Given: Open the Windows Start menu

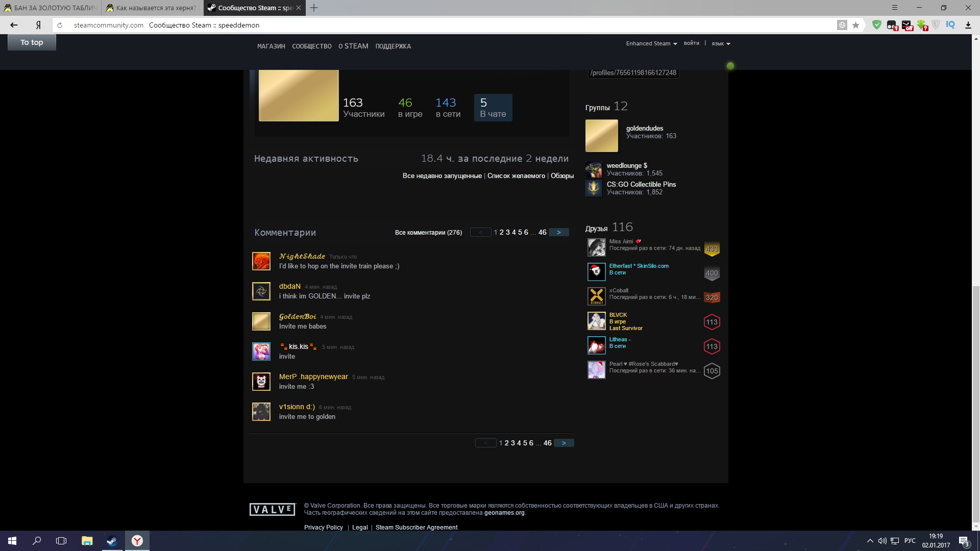Looking at the screenshot, I should click(x=12, y=541).
